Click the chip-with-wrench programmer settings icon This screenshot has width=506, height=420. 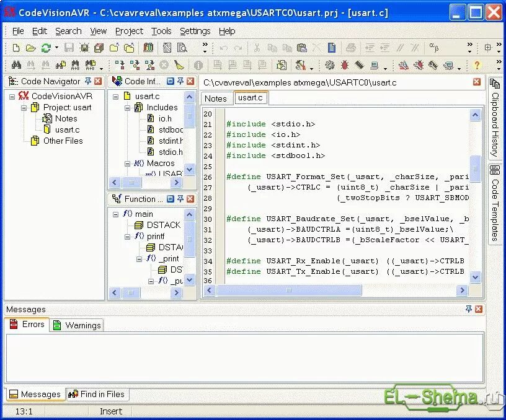pos(433,66)
